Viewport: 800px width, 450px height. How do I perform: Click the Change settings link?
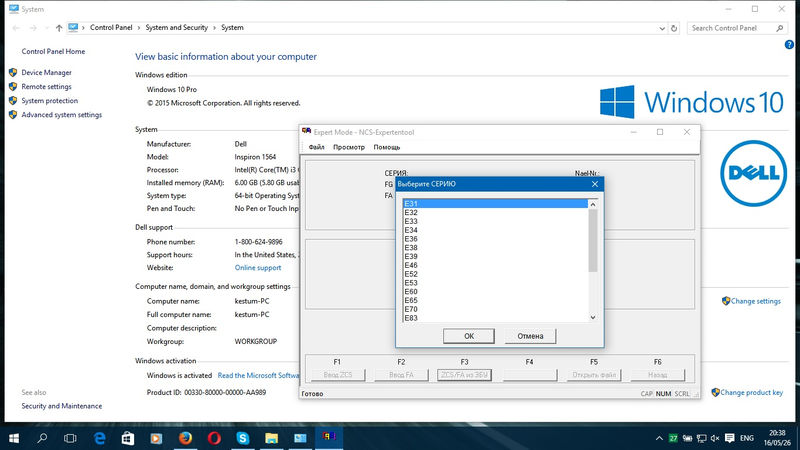click(x=755, y=301)
